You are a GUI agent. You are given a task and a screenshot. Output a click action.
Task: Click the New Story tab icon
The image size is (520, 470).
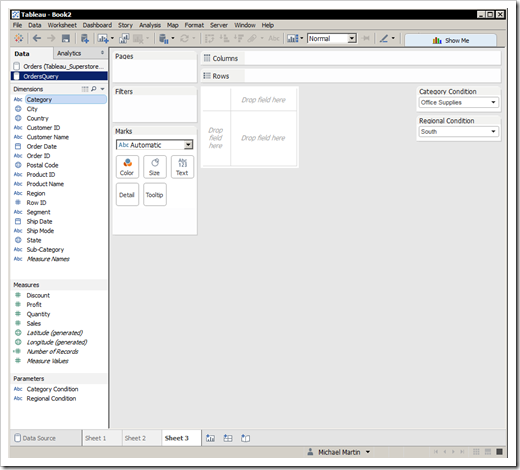[245, 438]
